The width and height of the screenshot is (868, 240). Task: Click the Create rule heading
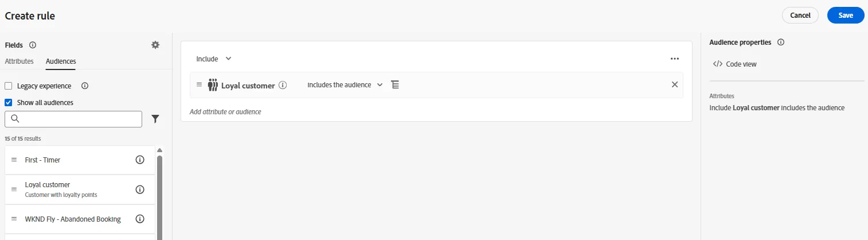30,16
